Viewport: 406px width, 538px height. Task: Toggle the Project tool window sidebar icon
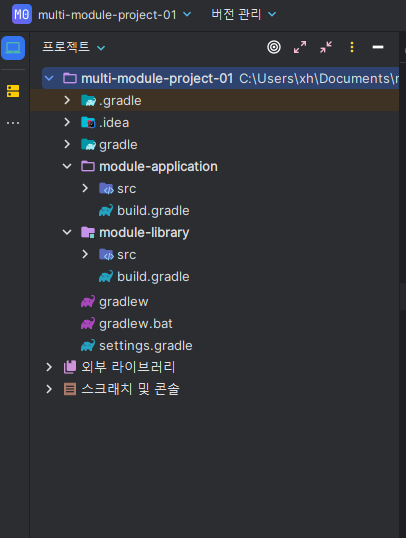coord(13,48)
